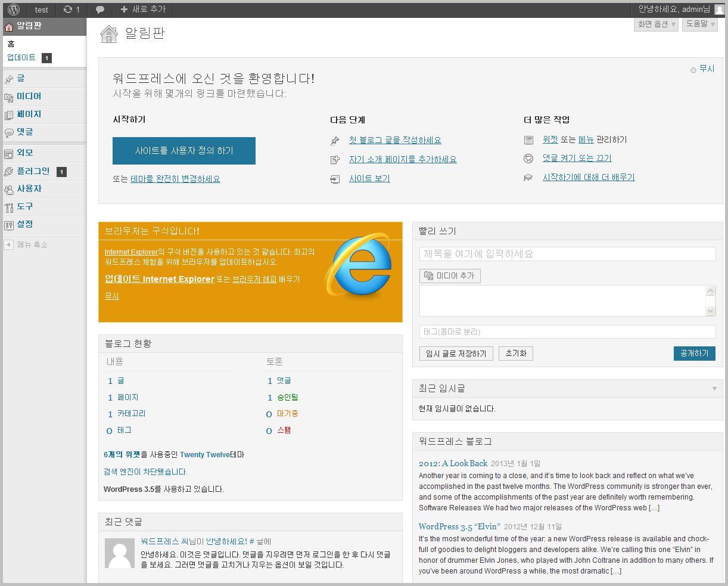Click the pushpin icon beside 글 menu

(9, 79)
